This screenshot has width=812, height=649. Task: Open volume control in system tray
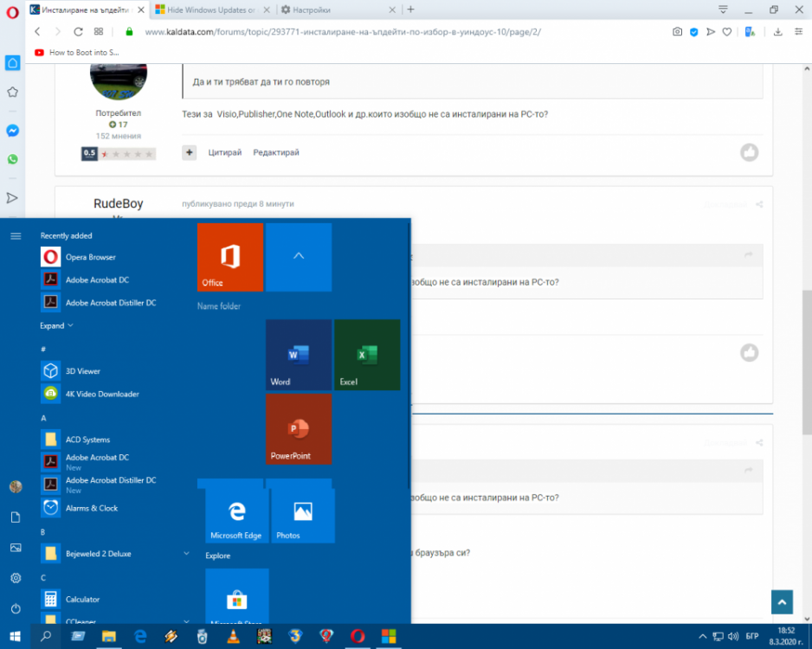pyautogui.click(x=732, y=637)
